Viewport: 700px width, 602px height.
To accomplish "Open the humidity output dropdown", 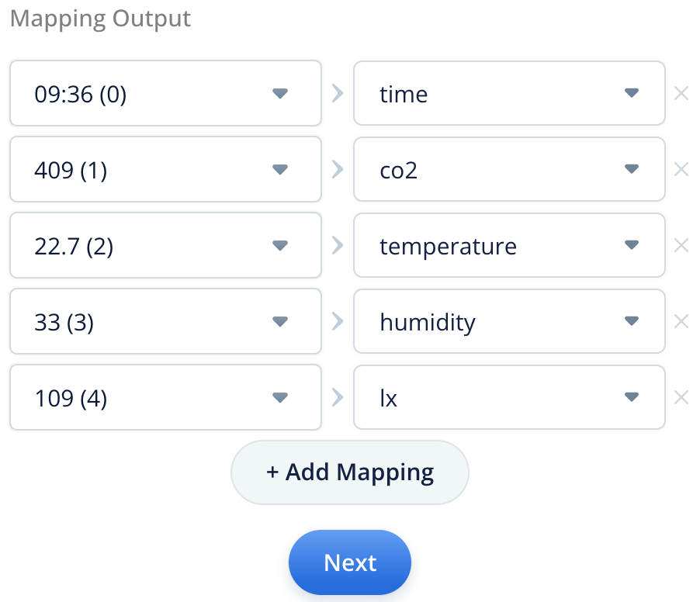I will coord(632,321).
